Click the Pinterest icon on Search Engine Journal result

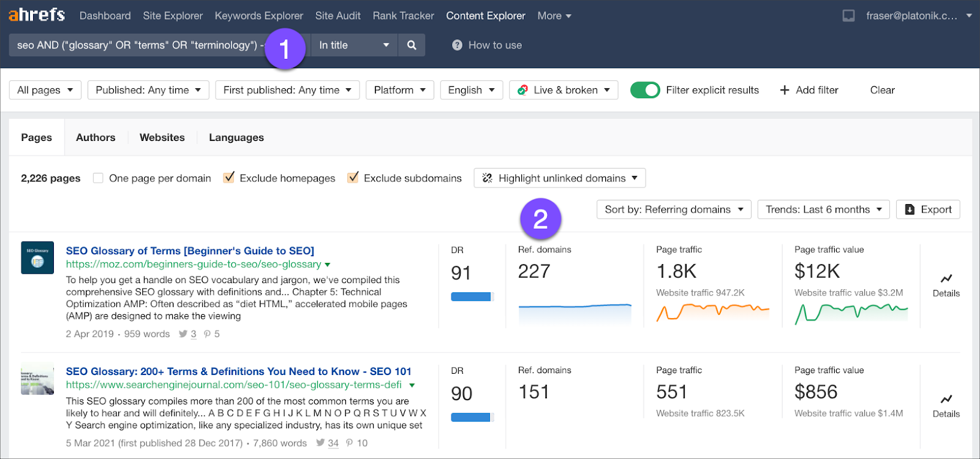click(349, 443)
